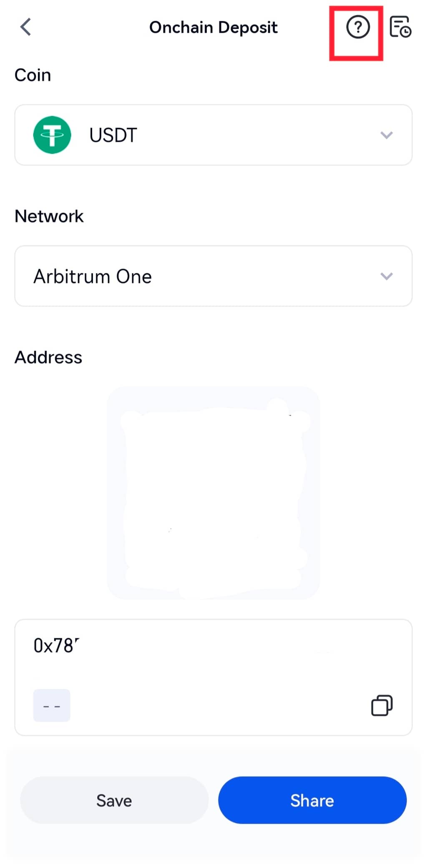
Task: Tap the Onchain Deposit title
Action: (213, 28)
